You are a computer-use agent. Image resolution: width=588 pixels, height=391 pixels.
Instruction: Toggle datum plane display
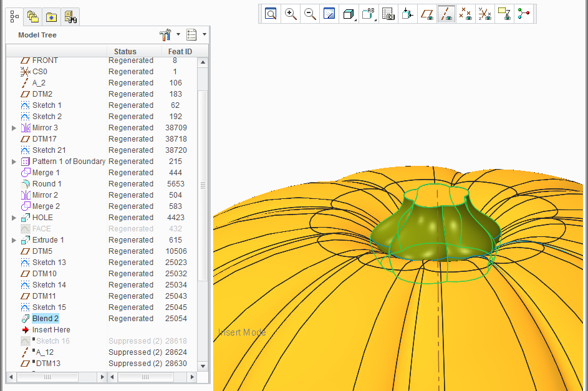[x=427, y=14]
